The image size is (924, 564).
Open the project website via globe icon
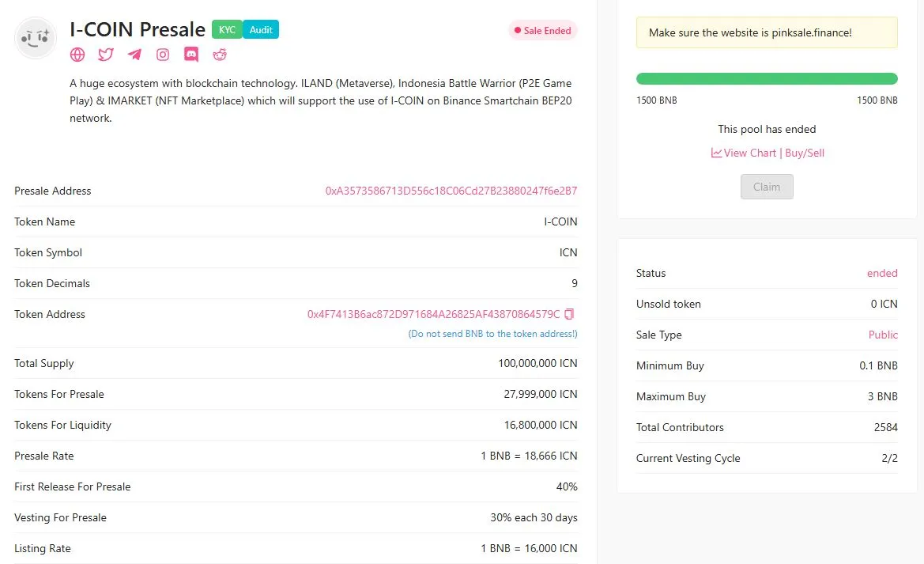tap(77, 55)
